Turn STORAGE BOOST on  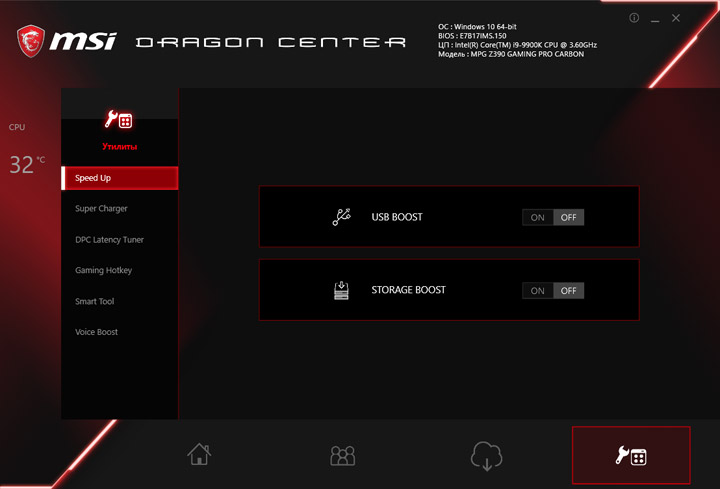tap(537, 291)
